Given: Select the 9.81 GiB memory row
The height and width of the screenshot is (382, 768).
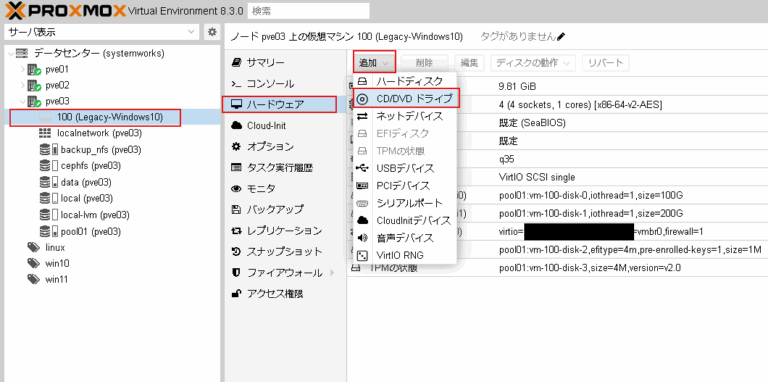Looking at the screenshot, I should (557, 87).
